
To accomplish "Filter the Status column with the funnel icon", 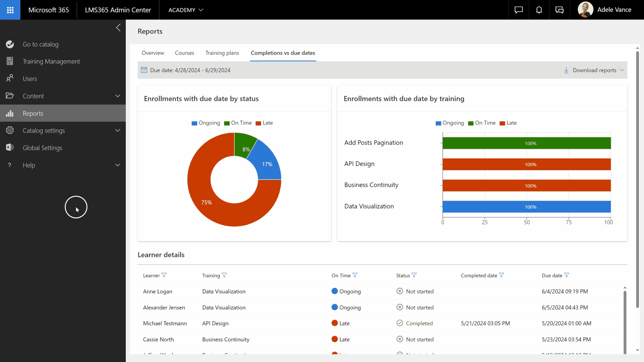I will pyautogui.click(x=414, y=275).
